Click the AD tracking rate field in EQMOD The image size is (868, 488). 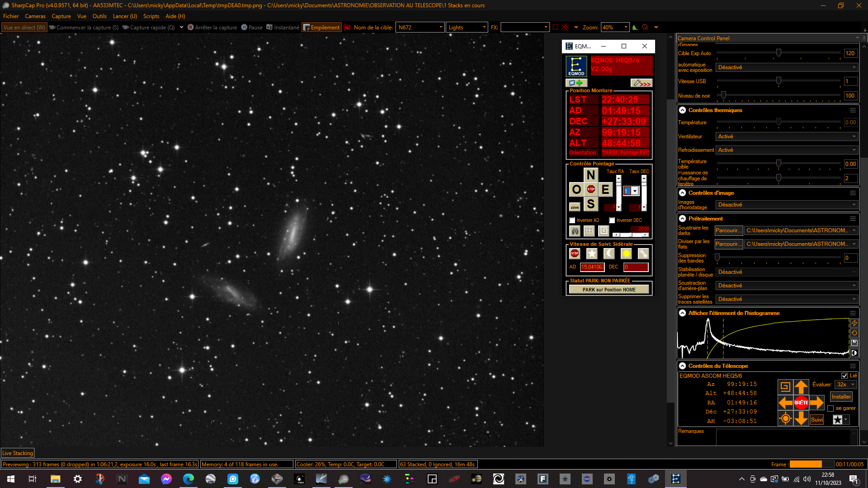tap(592, 267)
